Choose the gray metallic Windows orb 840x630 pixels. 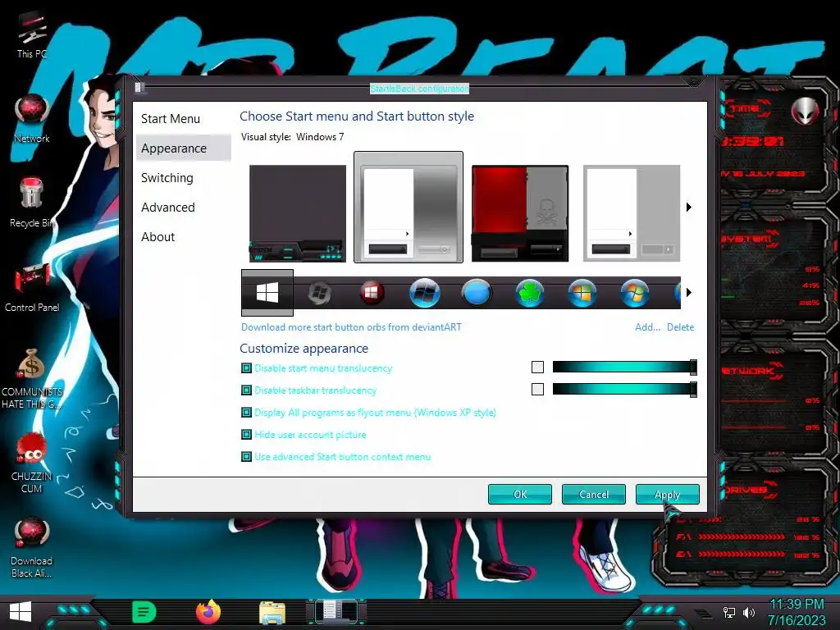coord(319,293)
